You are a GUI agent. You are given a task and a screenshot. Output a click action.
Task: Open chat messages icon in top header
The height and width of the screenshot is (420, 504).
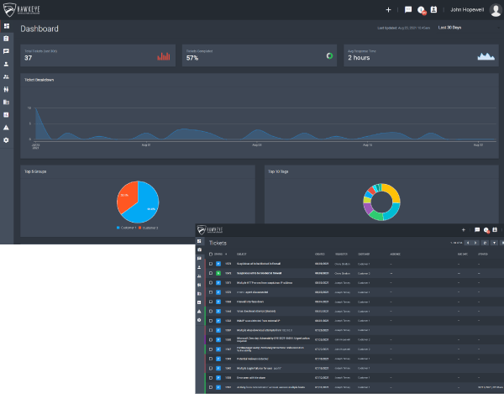pos(408,9)
